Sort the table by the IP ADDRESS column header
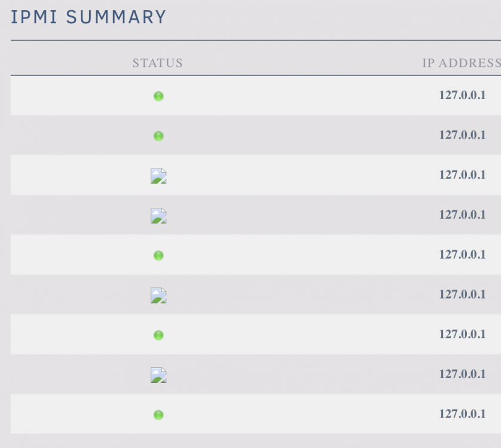The width and height of the screenshot is (501, 448). [x=462, y=63]
